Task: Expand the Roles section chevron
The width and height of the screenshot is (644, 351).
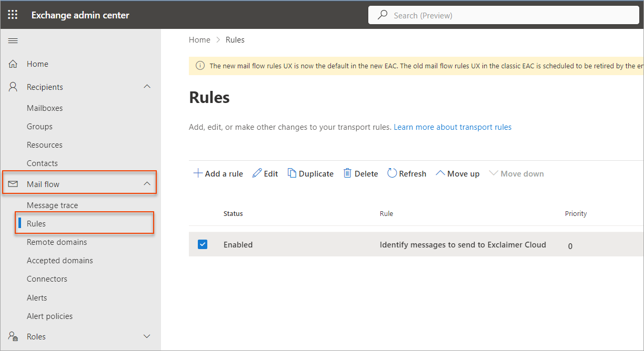Action: pyautogui.click(x=147, y=336)
